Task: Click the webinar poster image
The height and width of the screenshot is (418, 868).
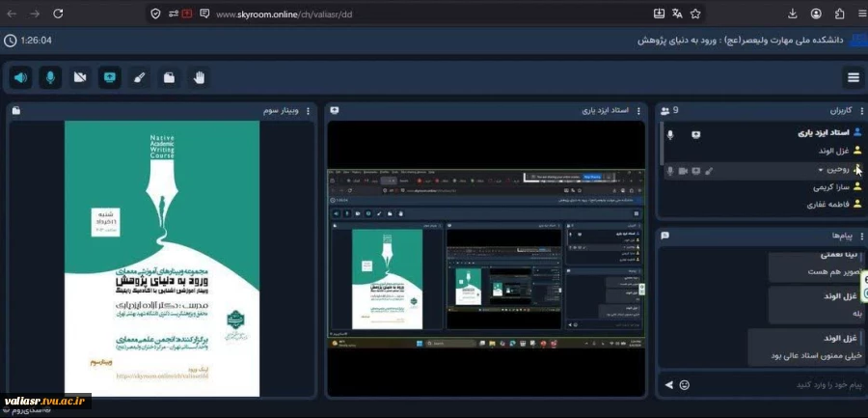Action: (162, 259)
